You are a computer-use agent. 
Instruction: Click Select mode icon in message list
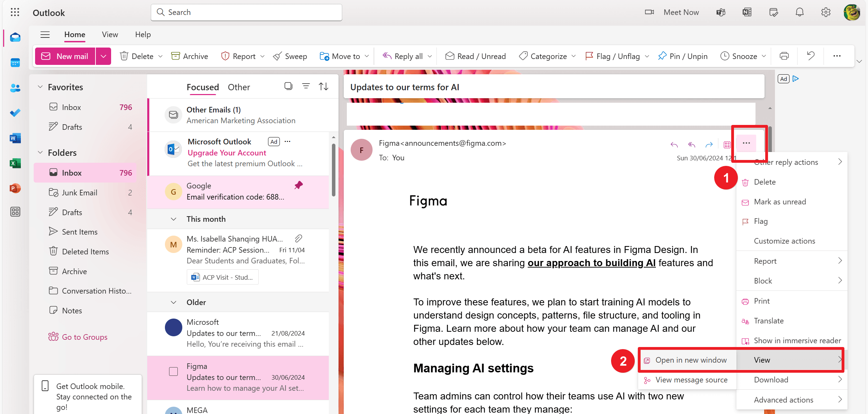click(288, 86)
